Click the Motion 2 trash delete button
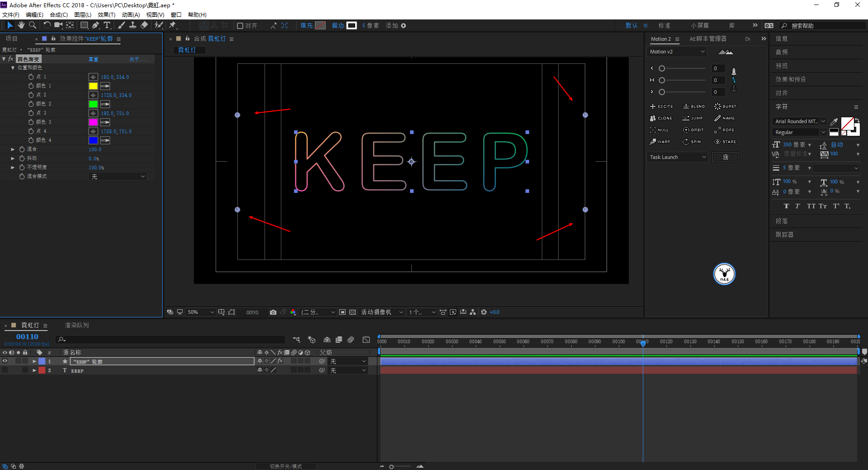Screen dimensions: 868x470 tap(725, 157)
